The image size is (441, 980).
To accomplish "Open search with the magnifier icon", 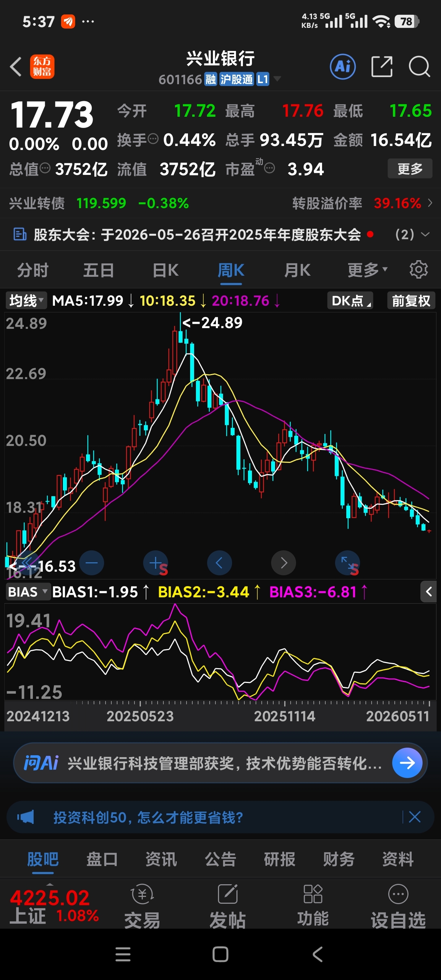I will click(419, 66).
